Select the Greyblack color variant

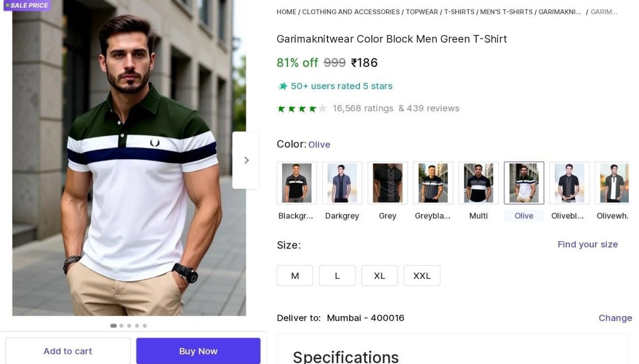pos(432,182)
